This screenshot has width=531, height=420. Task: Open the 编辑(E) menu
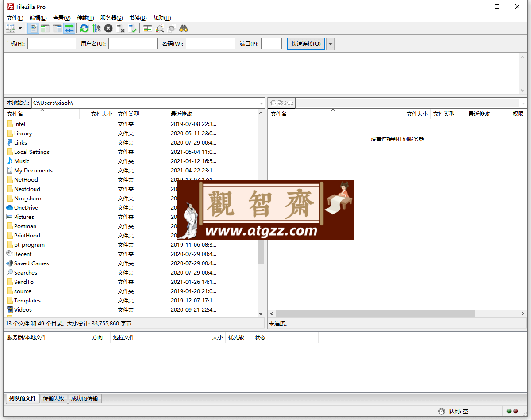point(38,18)
